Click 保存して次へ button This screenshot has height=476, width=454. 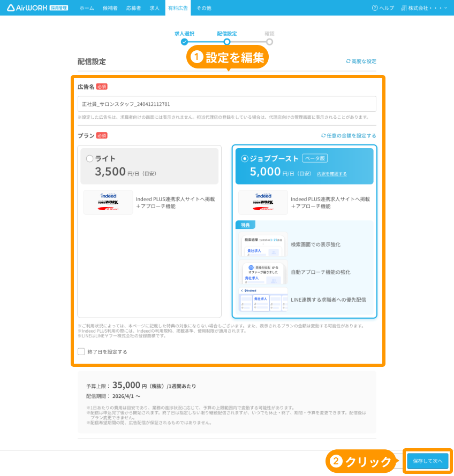pos(428,461)
